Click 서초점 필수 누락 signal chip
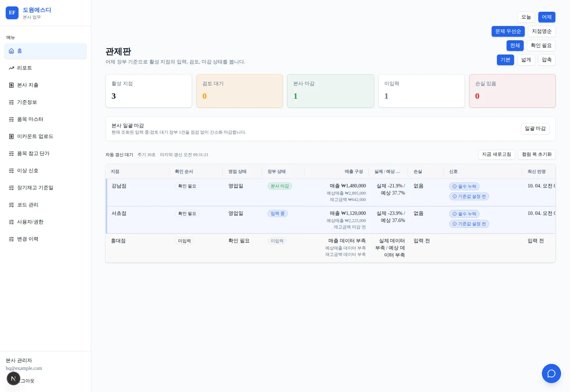570x392 pixels. click(x=464, y=214)
